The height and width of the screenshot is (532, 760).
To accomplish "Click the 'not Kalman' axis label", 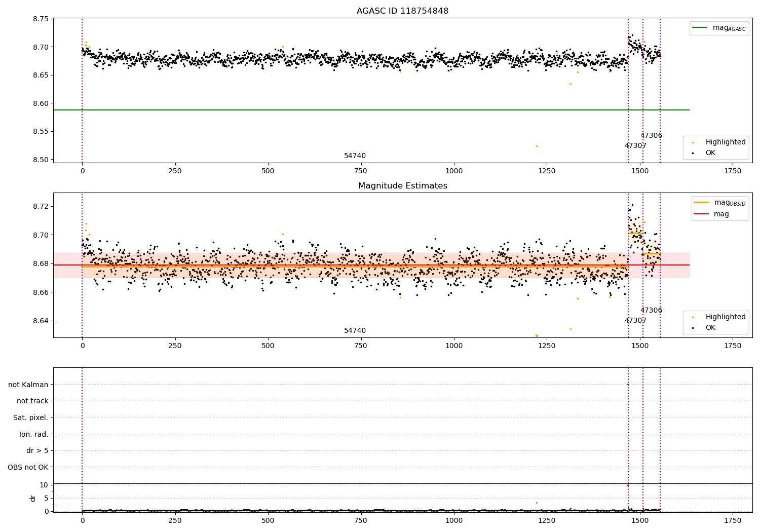I will click(x=28, y=385).
